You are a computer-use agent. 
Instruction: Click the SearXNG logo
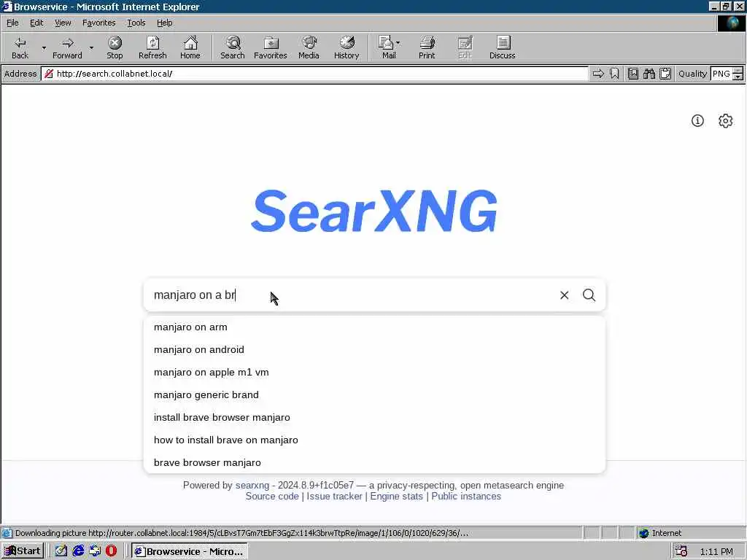374,211
